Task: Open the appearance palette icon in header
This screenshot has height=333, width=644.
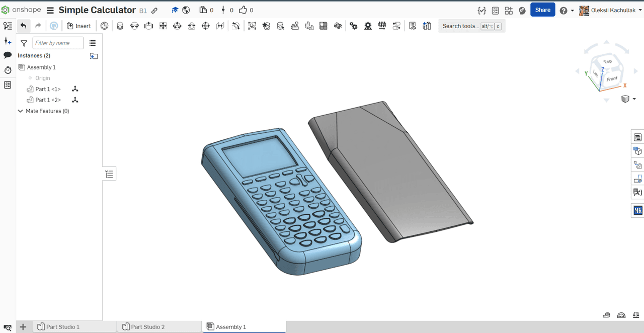Action: pos(522,10)
